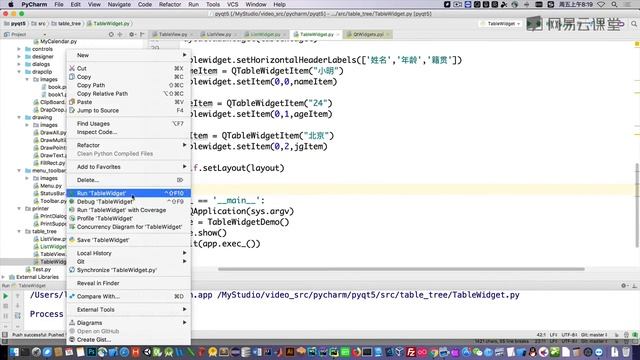Expand the New submenu arrow
The image size is (640, 360).
tap(184, 55)
